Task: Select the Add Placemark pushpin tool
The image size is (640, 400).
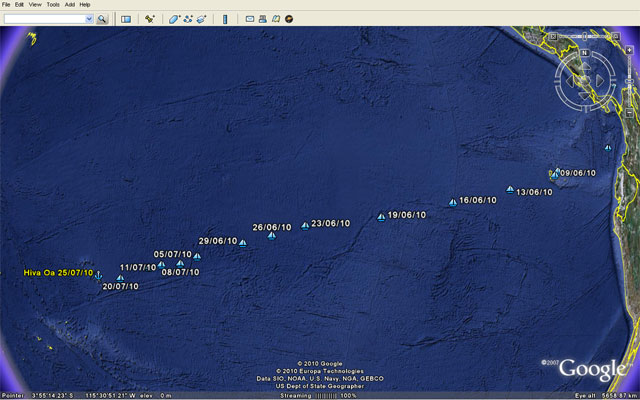Action: pos(150,19)
